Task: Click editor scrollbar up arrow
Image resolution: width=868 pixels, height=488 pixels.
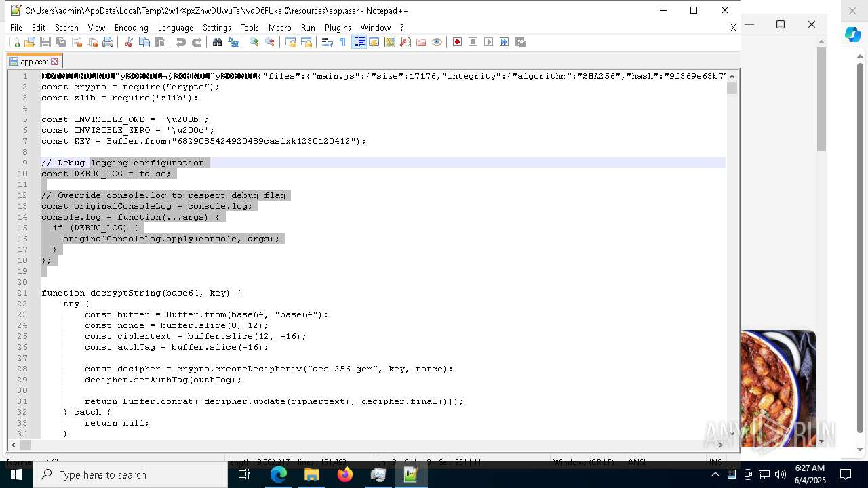Action: (732, 76)
